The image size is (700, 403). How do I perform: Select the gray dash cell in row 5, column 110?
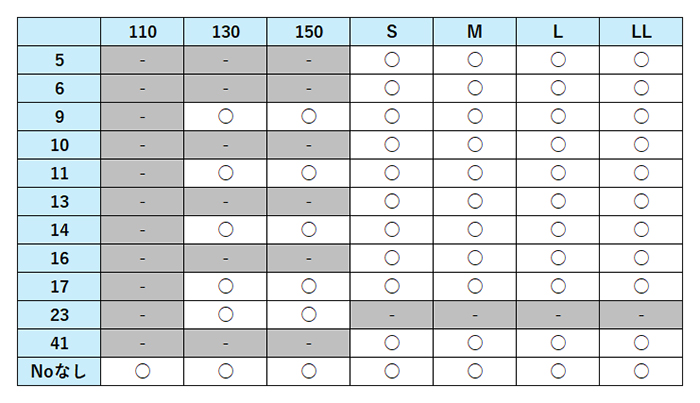pos(143,60)
